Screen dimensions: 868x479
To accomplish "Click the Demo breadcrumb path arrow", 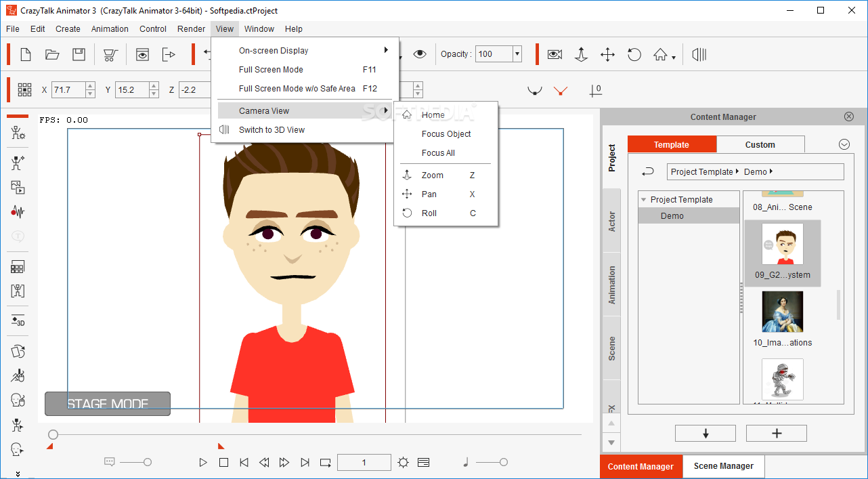I will 771,172.
